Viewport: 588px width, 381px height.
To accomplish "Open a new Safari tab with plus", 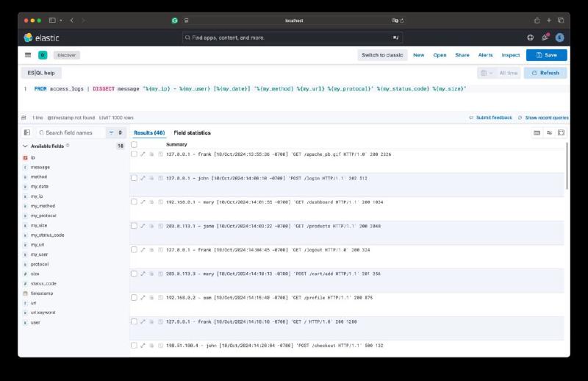I will click(x=549, y=21).
